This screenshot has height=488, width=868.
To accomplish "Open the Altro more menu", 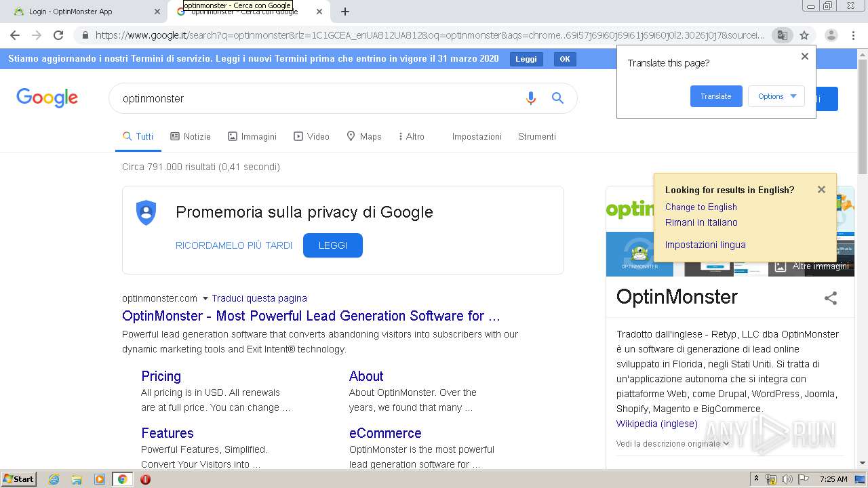I will click(x=412, y=136).
